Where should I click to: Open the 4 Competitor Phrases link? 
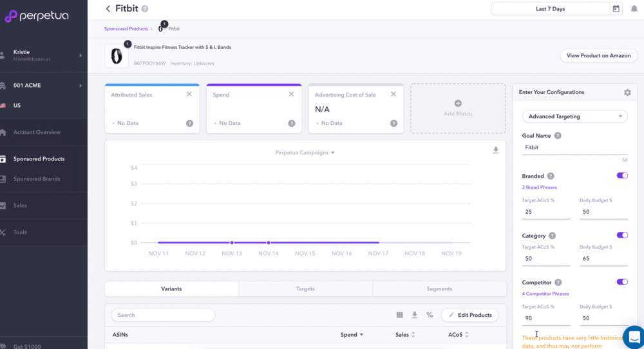[x=545, y=294]
